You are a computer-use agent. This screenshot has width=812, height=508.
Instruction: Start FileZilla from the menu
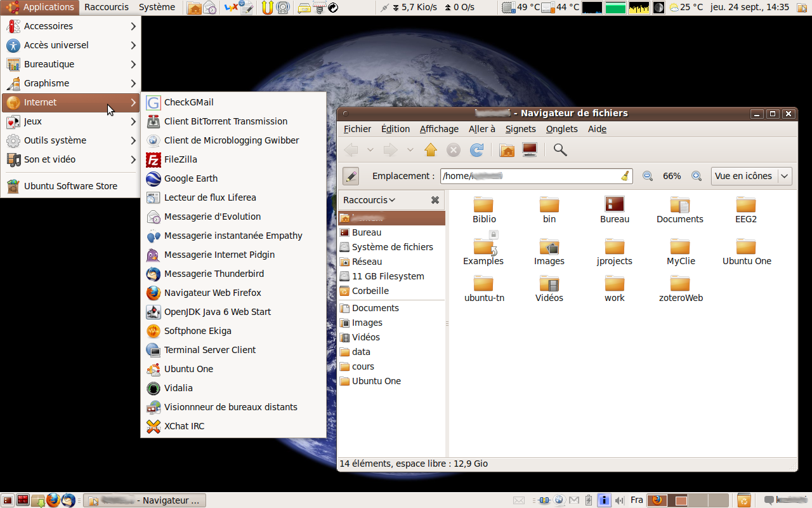pyautogui.click(x=233, y=159)
